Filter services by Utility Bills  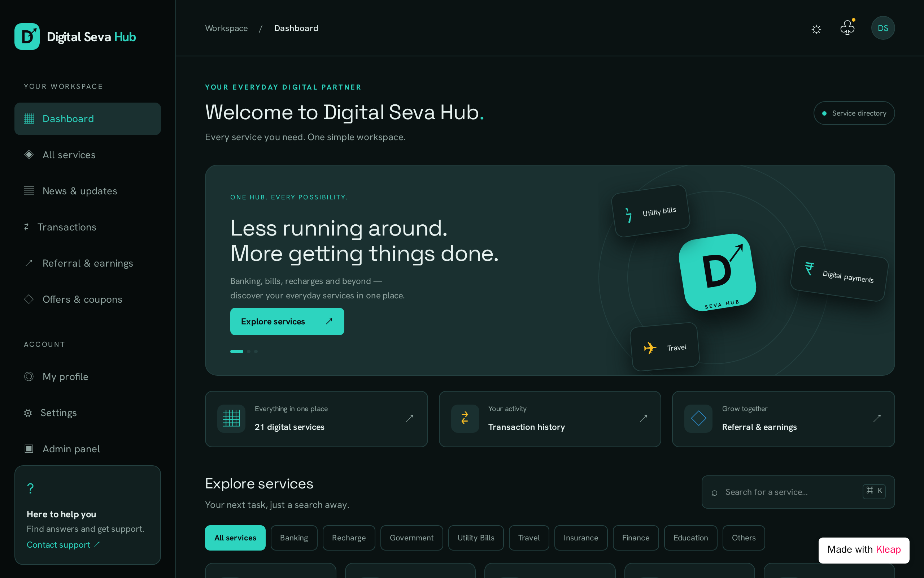point(476,538)
